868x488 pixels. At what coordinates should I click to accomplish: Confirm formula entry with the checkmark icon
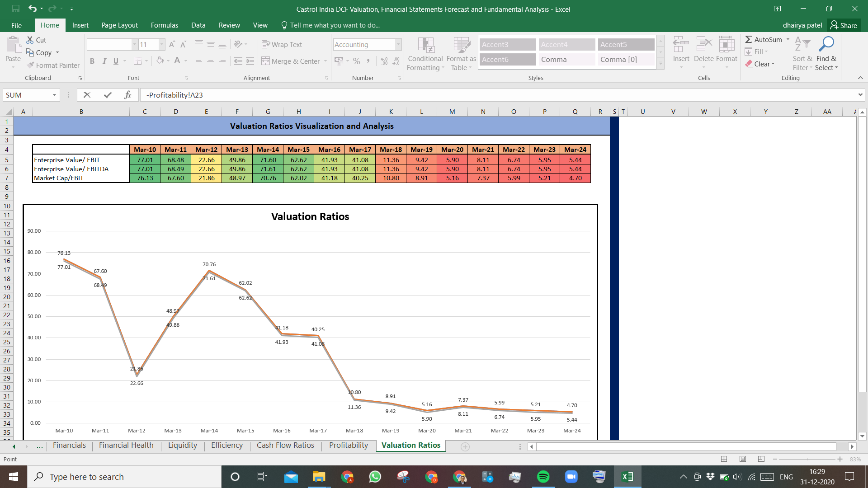coord(108,95)
